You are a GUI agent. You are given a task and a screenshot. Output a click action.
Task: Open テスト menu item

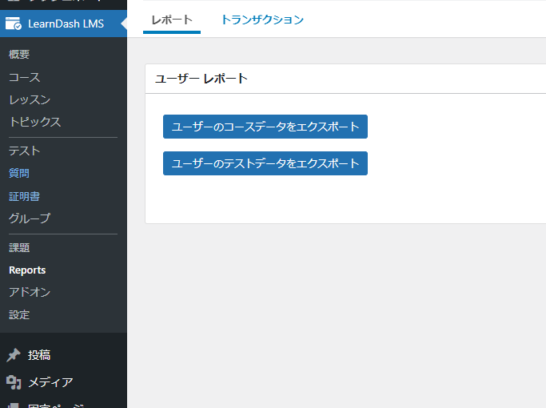(24, 151)
